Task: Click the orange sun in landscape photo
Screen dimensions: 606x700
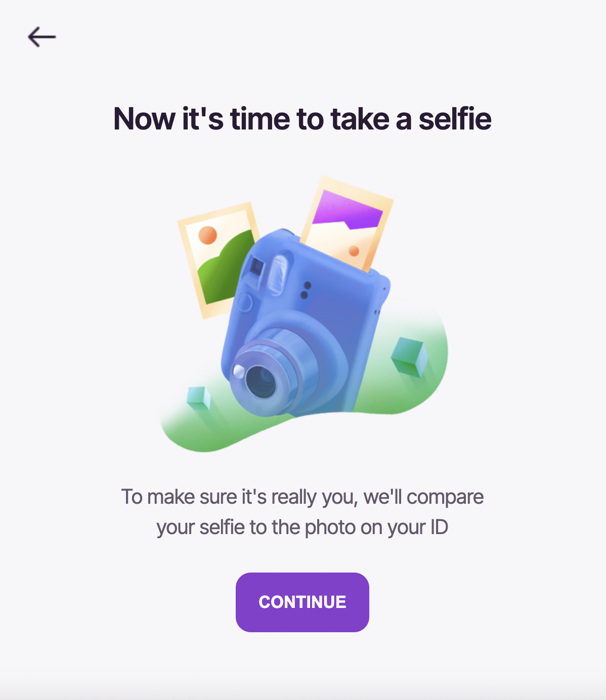Action: [207, 235]
